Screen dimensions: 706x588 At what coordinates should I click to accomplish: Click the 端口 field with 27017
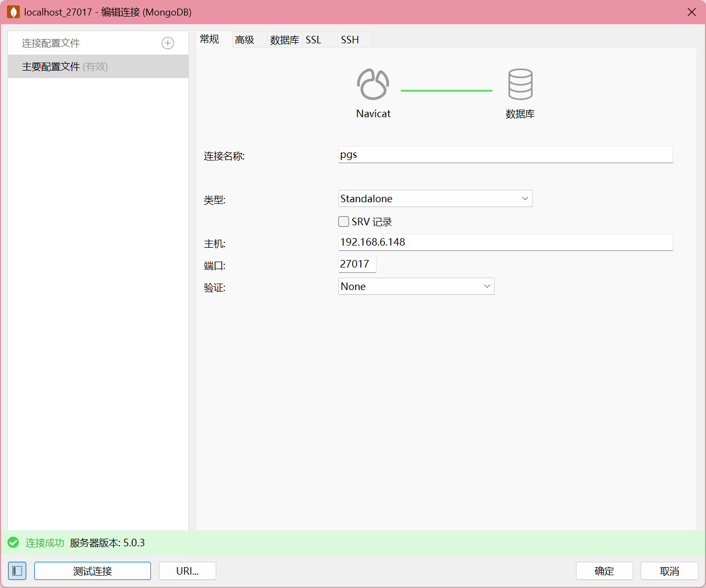tap(357, 264)
